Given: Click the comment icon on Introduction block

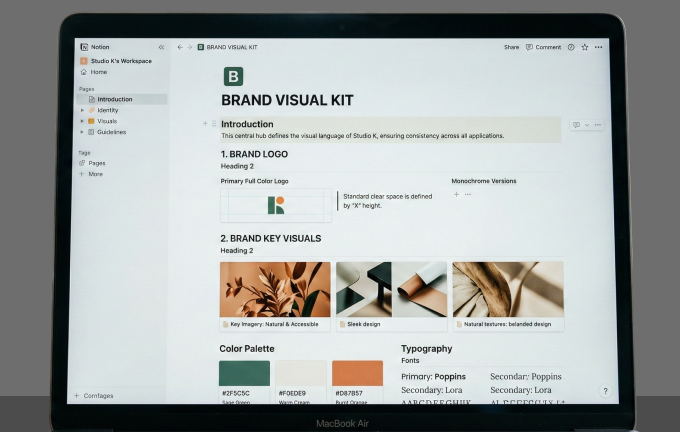Looking at the screenshot, I should [576, 125].
